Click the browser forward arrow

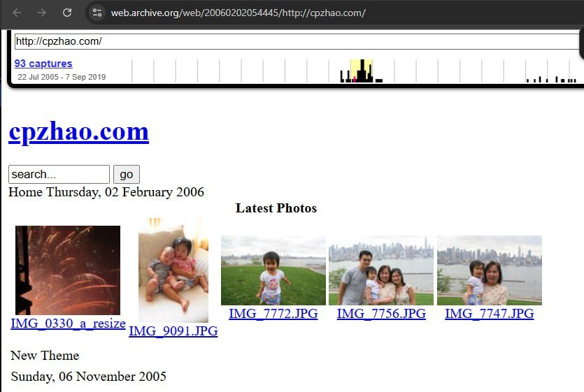[x=42, y=13]
